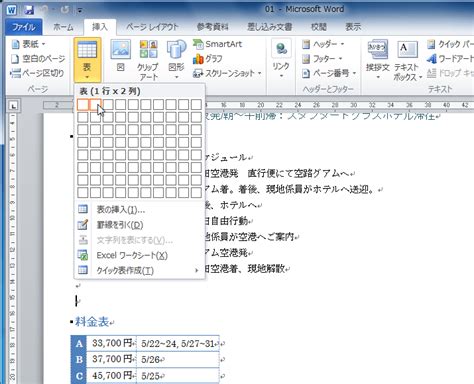Click the Word application icon
The image size is (474, 384).
pyautogui.click(x=11, y=10)
